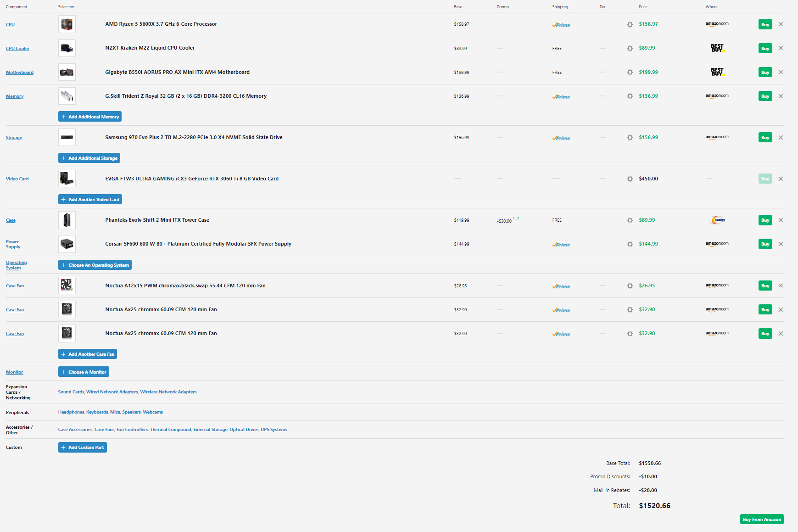Open the CPU Cooler component link
Image resolution: width=798 pixels, height=532 pixels.
17,49
